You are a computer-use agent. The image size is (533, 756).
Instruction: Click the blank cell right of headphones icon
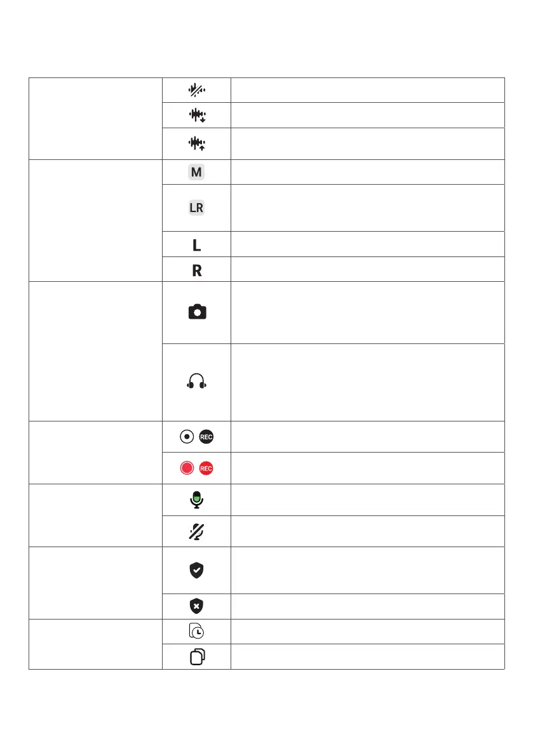pos(367,382)
